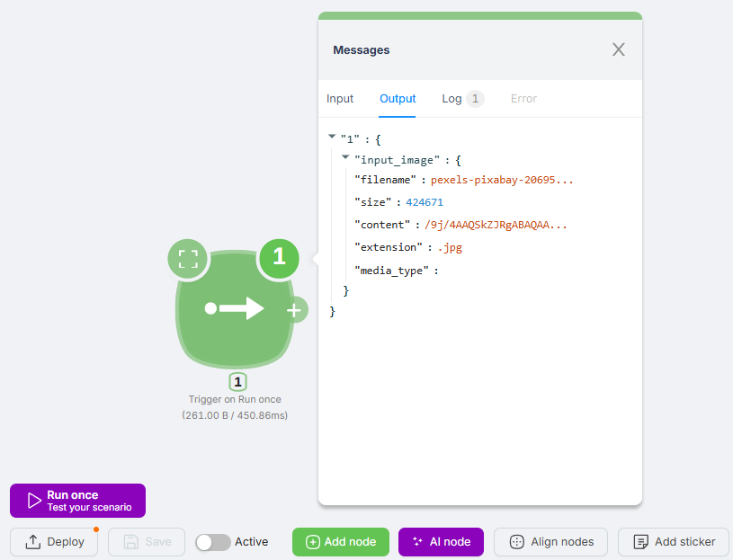This screenshot has height=560, width=733.
Task: Close the Messages panel
Action: tap(619, 49)
